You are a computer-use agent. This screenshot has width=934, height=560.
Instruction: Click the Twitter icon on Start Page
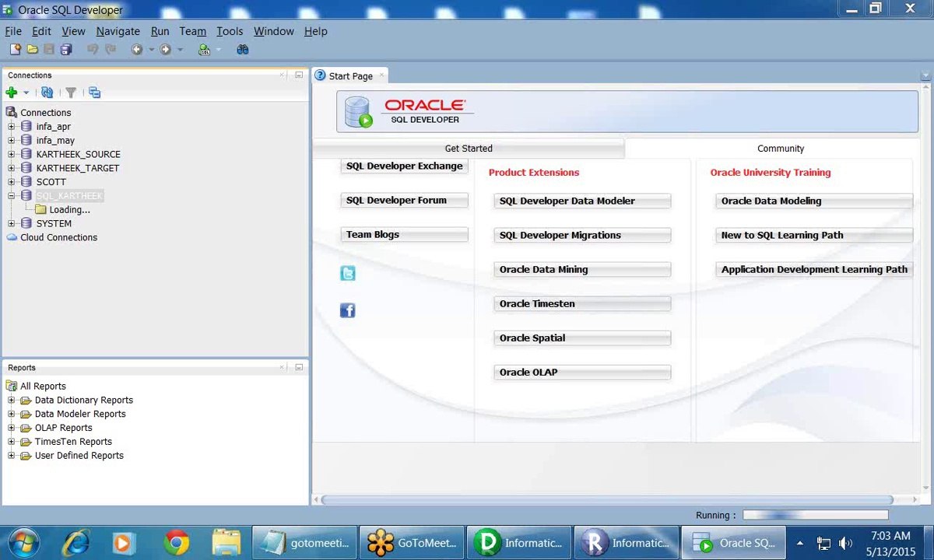point(348,273)
